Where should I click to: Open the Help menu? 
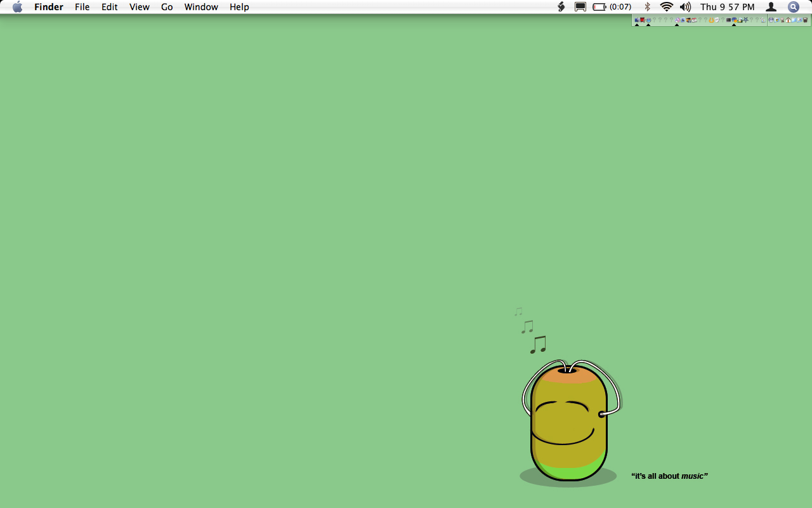239,7
